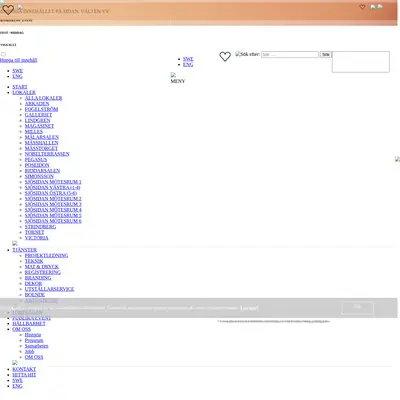Open the MILLES link
Image resolution: width=400 pixels, height=400 pixels.
(34, 131)
